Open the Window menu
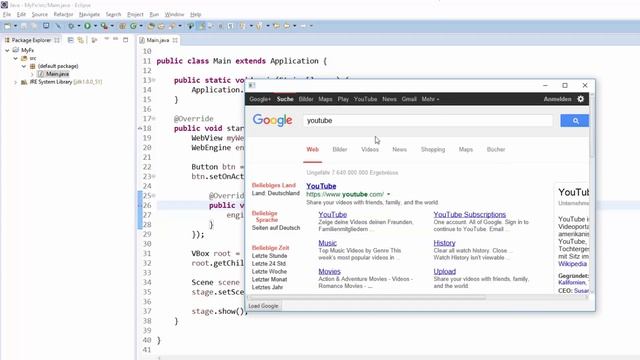This screenshot has height=360, width=640. click(x=174, y=14)
